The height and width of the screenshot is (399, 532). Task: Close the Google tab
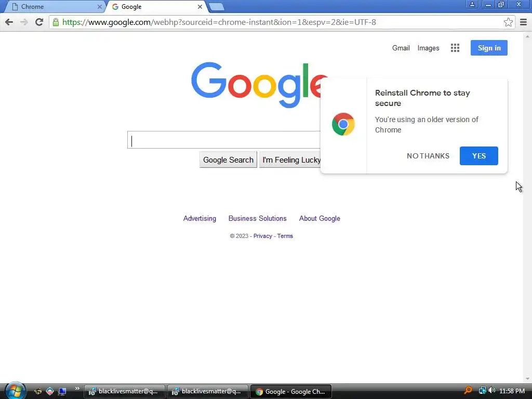(x=200, y=7)
